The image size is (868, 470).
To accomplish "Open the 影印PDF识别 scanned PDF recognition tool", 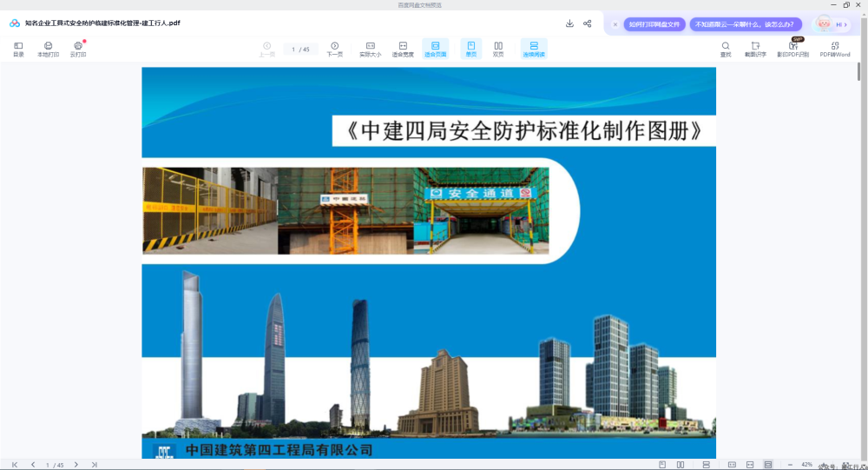I will (x=792, y=49).
